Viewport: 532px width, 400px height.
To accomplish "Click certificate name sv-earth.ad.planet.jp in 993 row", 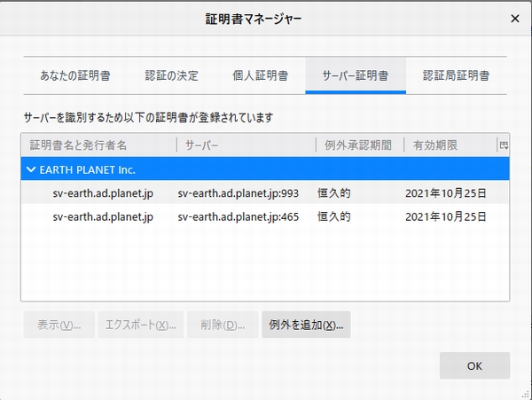I will click(x=103, y=193).
